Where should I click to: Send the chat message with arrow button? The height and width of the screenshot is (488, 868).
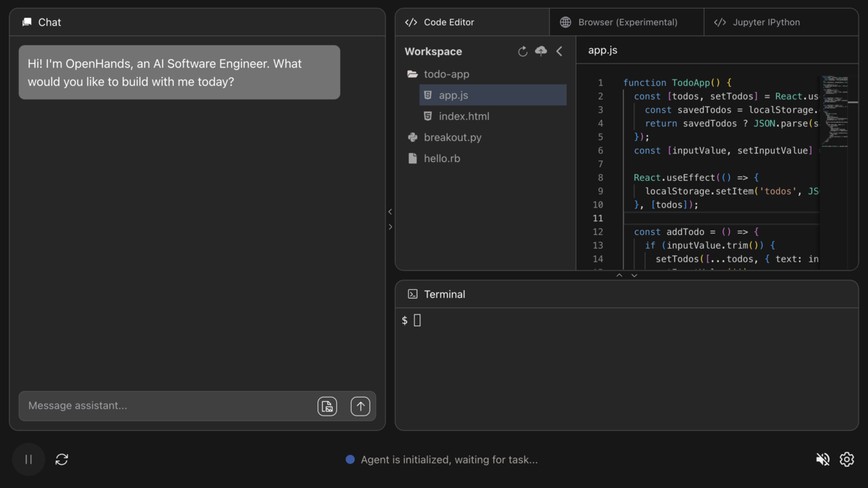(360, 406)
